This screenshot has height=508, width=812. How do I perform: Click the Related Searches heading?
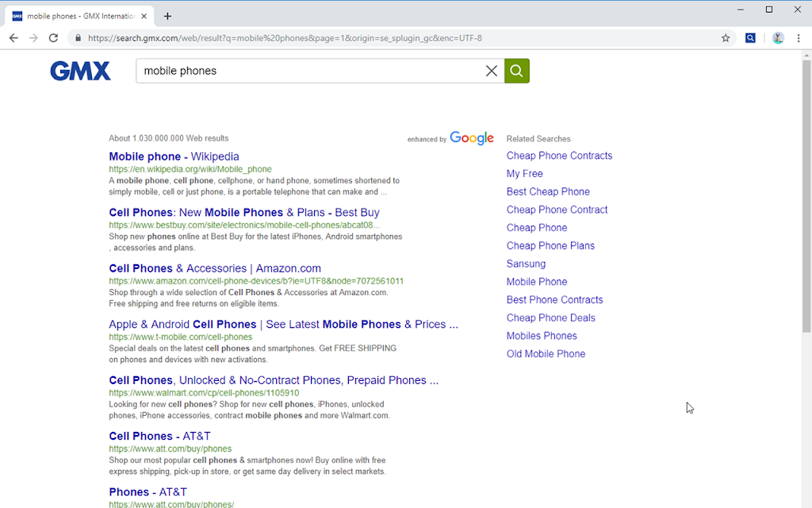coord(538,139)
